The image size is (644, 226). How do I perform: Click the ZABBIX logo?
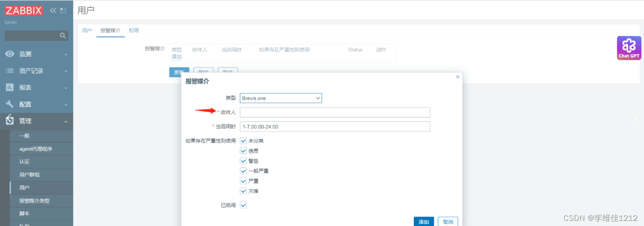pyautogui.click(x=24, y=10)
